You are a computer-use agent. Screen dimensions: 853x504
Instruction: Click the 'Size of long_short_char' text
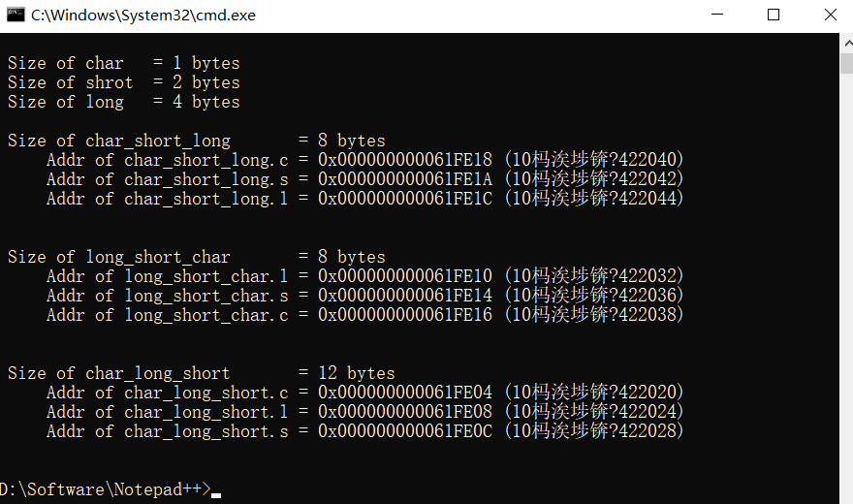119,257
